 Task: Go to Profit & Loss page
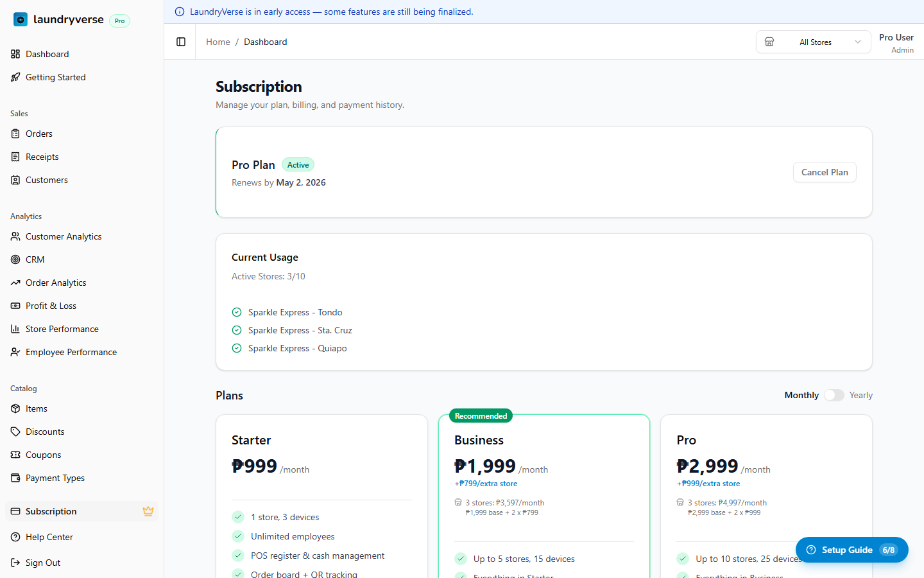click(x=51, y=306)
